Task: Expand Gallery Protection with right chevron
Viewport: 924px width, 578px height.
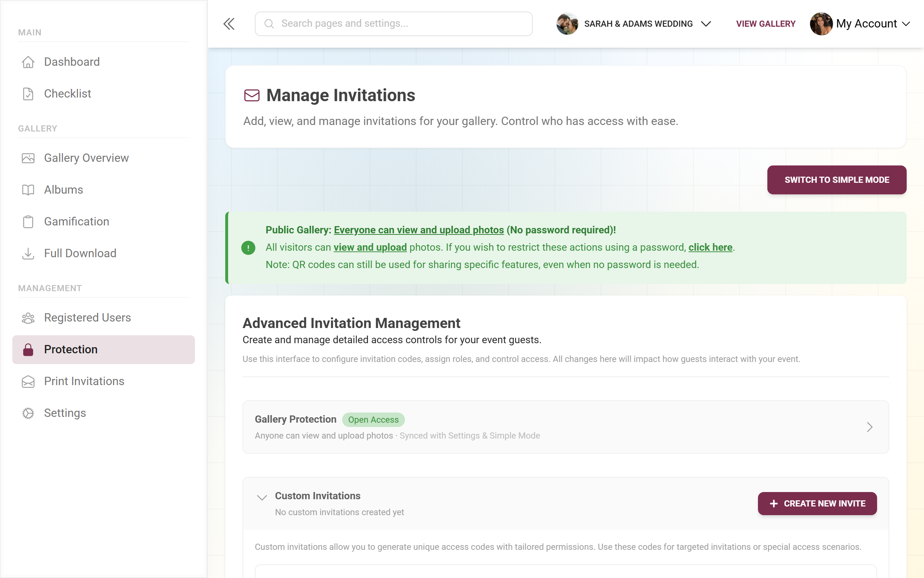Action: tap(869, 427)
